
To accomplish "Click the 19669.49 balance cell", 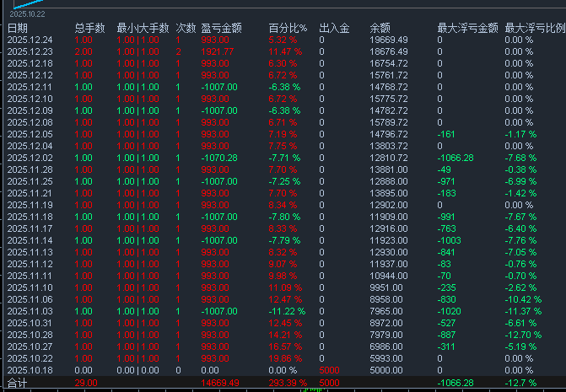I will pos(389,40).
